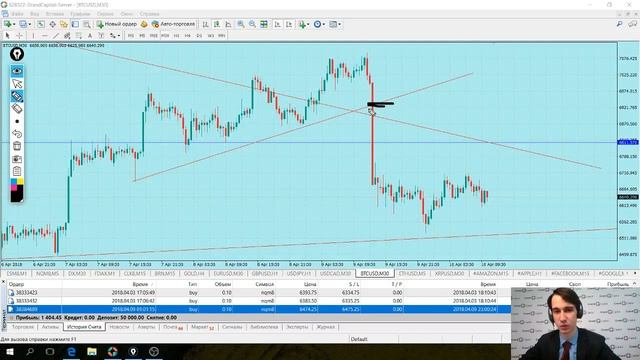Clear drawings with the trash icon
This screenshot has height=360, width=640.
click(17, 146)
